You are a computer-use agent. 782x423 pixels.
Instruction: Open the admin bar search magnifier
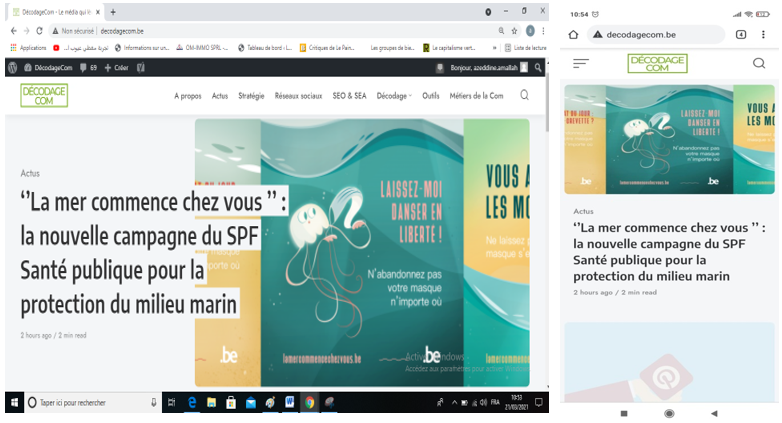point(538,67)
